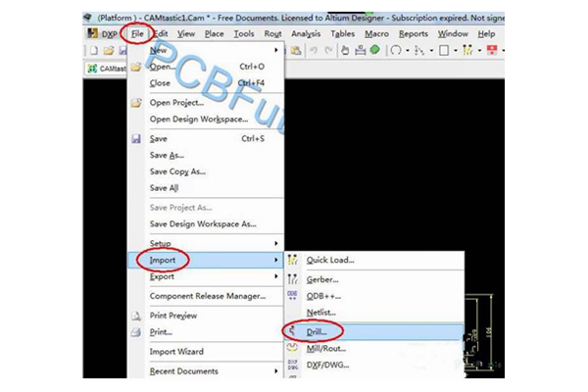
Task: Click the DXF/DWG import icon
Action: tap(293, 365)
